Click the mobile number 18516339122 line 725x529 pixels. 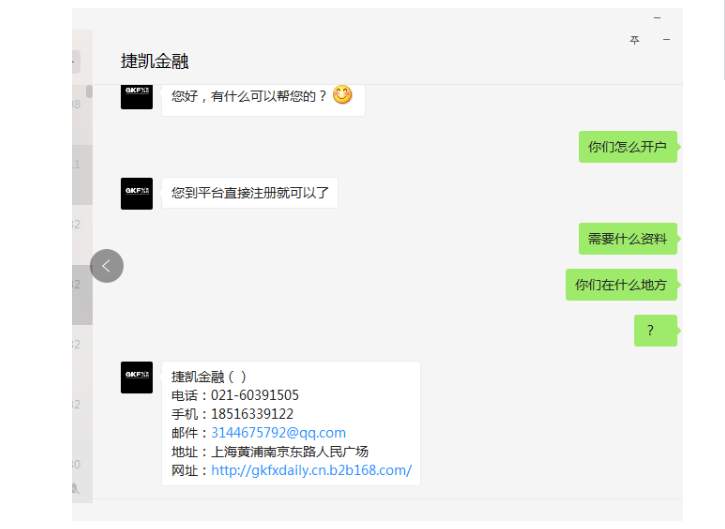click(x=232, y=414)
